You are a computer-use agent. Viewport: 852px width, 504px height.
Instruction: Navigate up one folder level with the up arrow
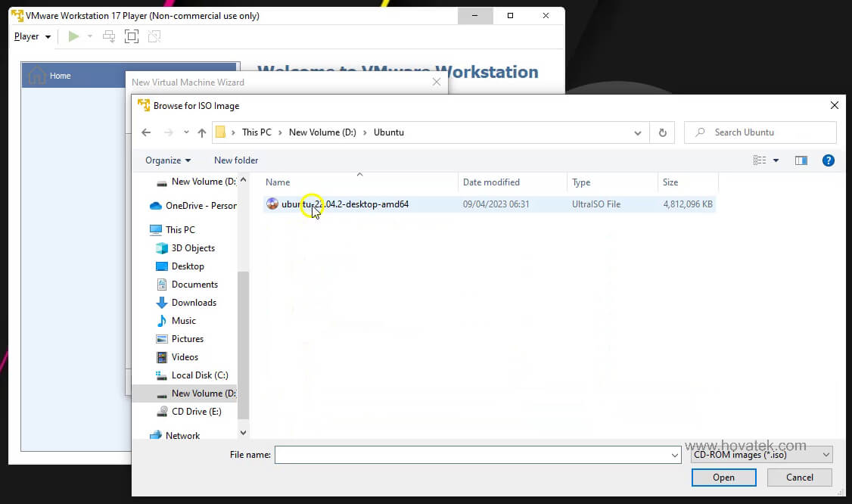(x=201, y=132)
